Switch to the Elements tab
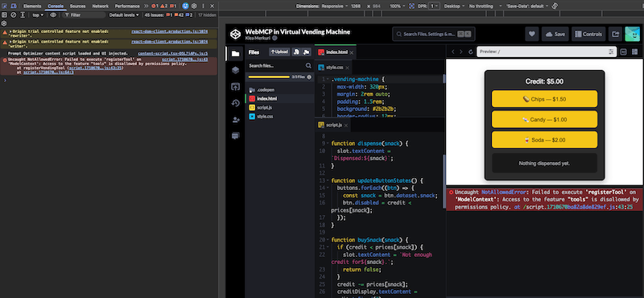 click(x=32, y=6)
